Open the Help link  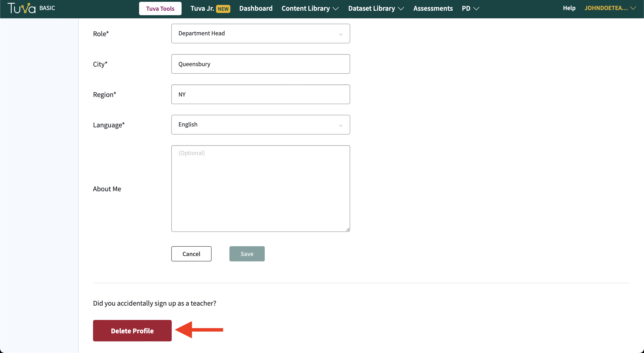569,8
